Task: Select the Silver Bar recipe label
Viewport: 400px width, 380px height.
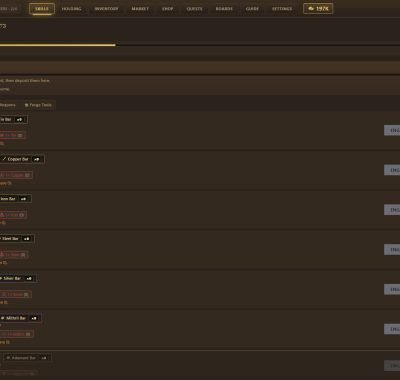Action: 12,278
